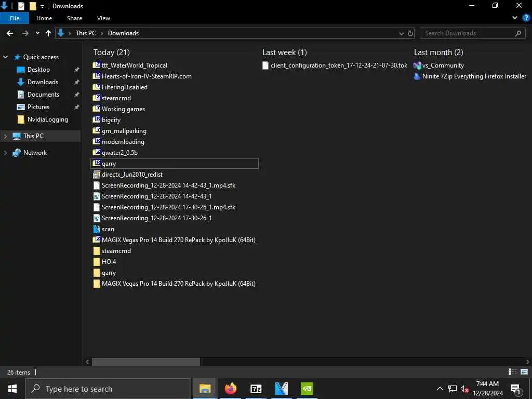Open the recent locations dropdown arrow
This screenshot has height=399, width=532.
37,33
